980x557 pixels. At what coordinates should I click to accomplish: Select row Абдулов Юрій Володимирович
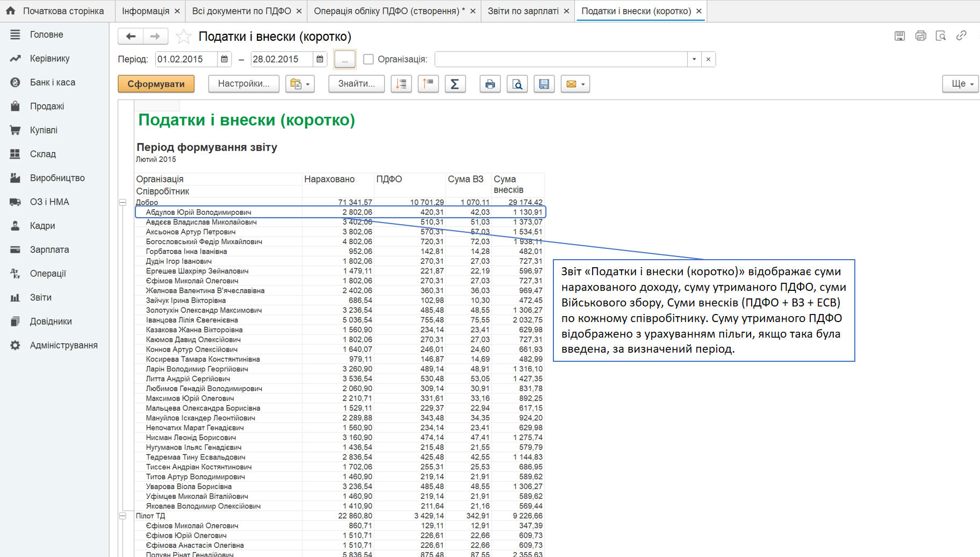pos(340,212)
